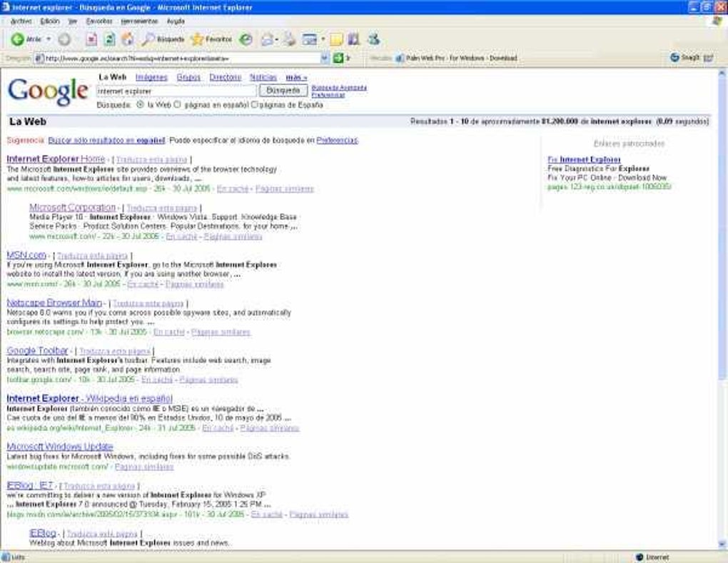Click the Google logo
This screenshot has width=728, height=563.
pyautogui.click(x=48, y=91)
